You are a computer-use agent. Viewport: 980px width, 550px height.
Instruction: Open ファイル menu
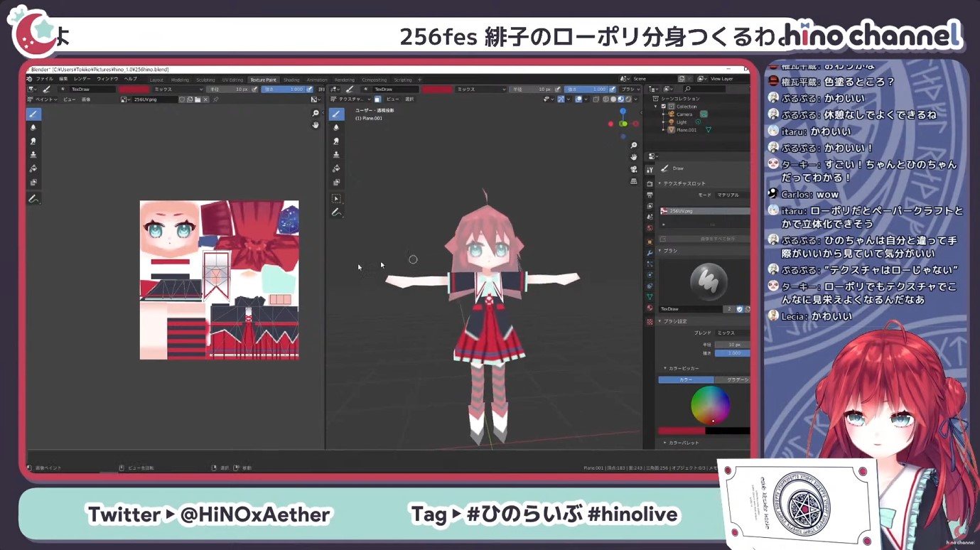click(x=44, y=79)
